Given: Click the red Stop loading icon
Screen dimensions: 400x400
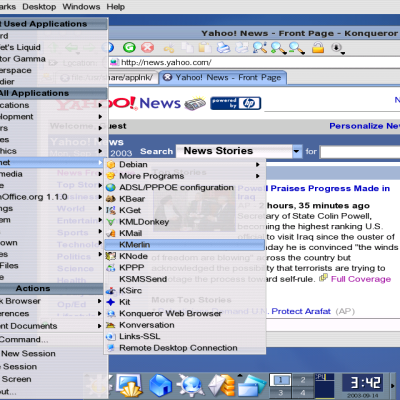Looking at the screenshot, I should [147, 48].
